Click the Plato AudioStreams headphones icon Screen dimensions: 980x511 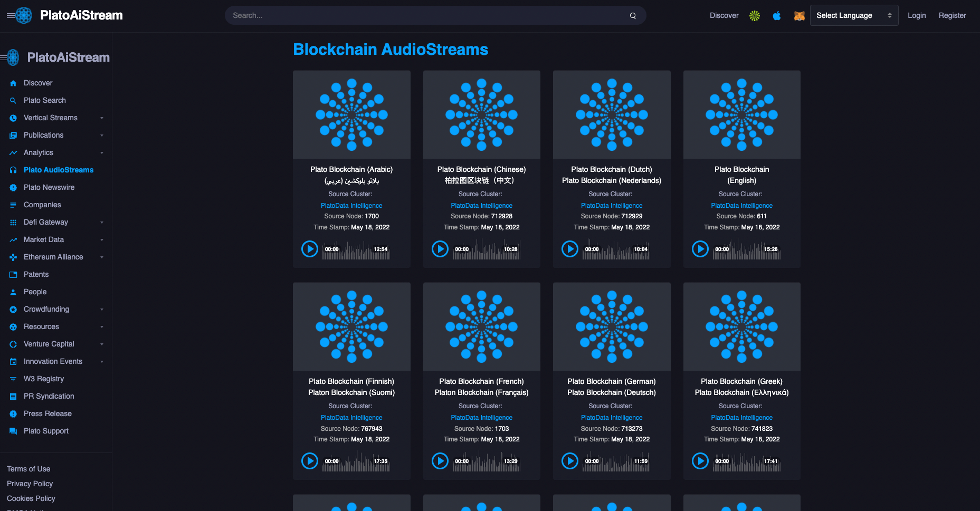pyautogui.click(x=13, y=170)
